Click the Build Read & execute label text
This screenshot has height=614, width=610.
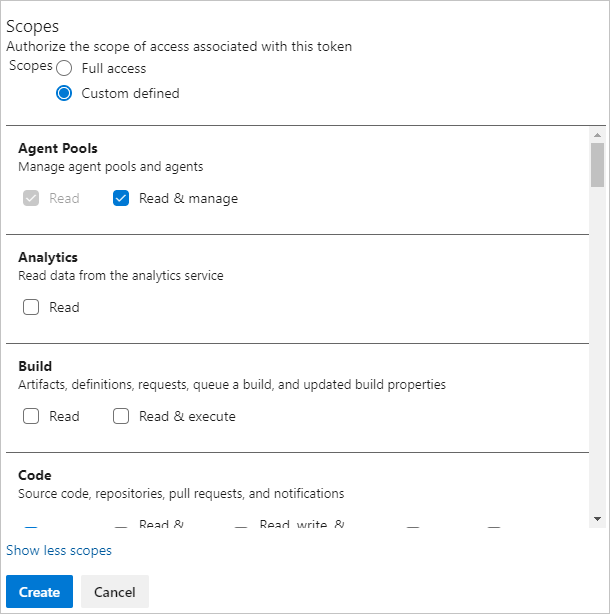[x=187, y=416]
